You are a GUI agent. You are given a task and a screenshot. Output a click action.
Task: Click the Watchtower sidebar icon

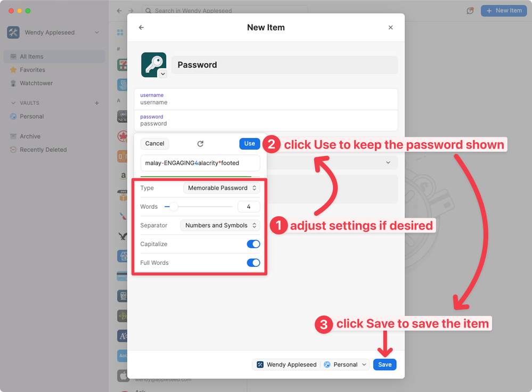(14, 84)
